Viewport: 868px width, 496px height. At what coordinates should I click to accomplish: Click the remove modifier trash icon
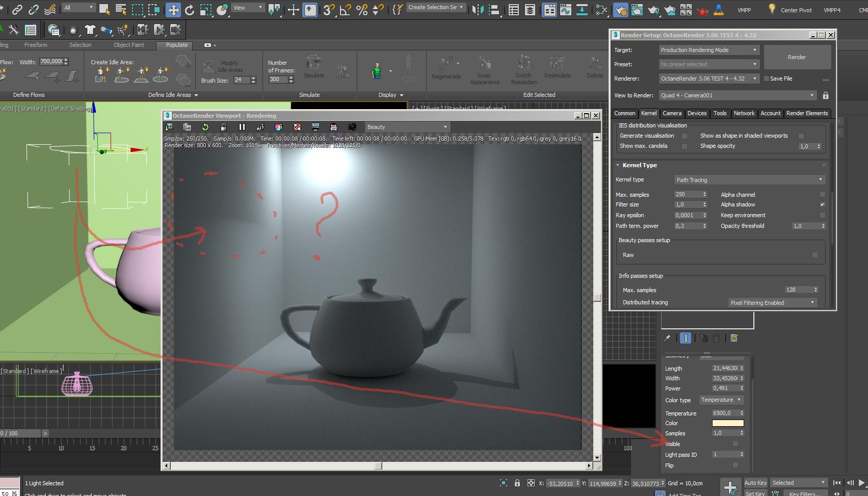coord(717,338)
